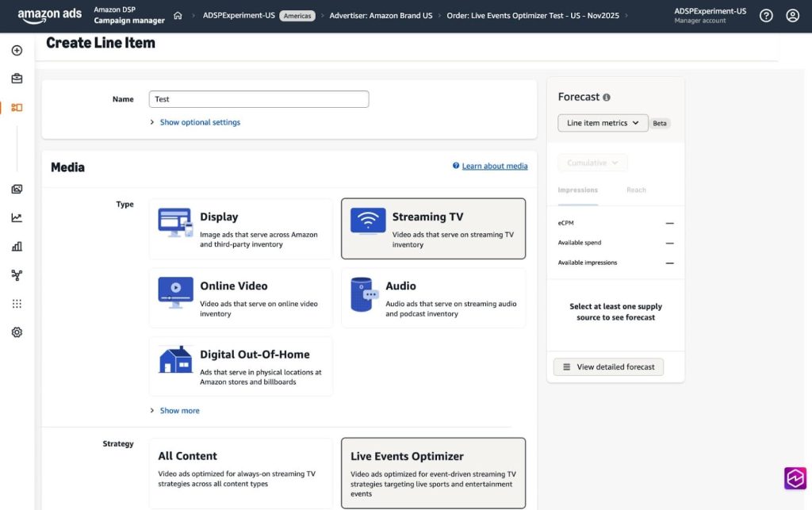Screen dimensions: 812x510
Task: Click the Online Video play icon
Action: [x=175, y=293]
